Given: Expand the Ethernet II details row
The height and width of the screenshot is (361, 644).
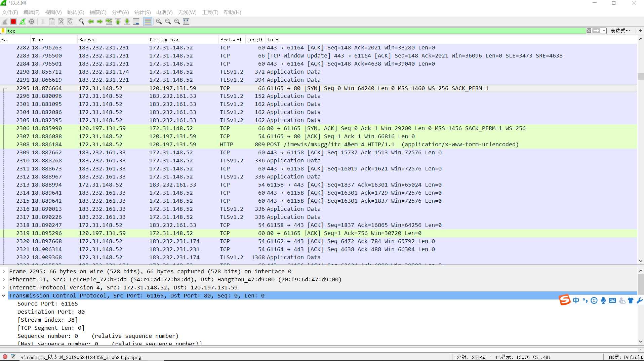Looking at the screenshot, I should coord(4,279).
